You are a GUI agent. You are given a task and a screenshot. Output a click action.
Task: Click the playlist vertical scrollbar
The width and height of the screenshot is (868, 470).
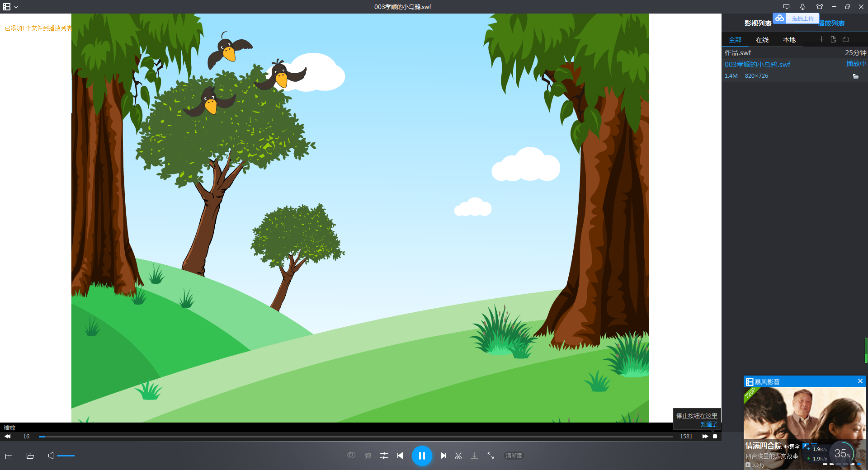pyautogui.click(x=866, y=350)
